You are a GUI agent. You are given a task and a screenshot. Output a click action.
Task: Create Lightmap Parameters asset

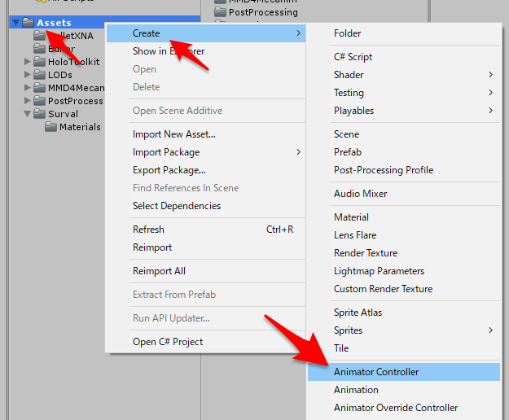click(404, 271)
